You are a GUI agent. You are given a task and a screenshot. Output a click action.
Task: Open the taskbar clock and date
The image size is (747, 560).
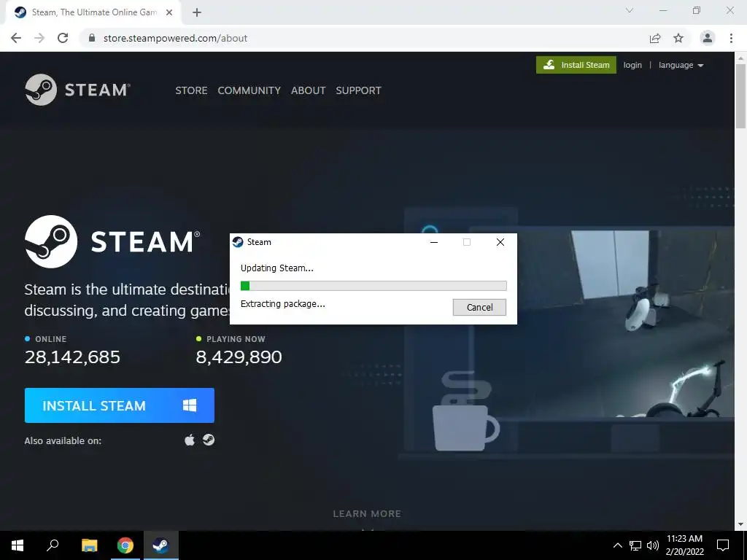tap(684, 545)
